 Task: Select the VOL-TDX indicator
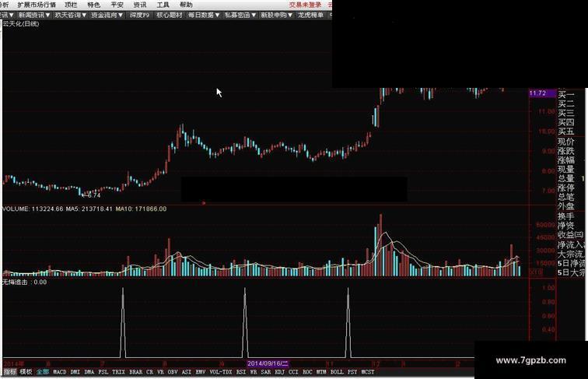pyautogui.click(x=221, y=372)
